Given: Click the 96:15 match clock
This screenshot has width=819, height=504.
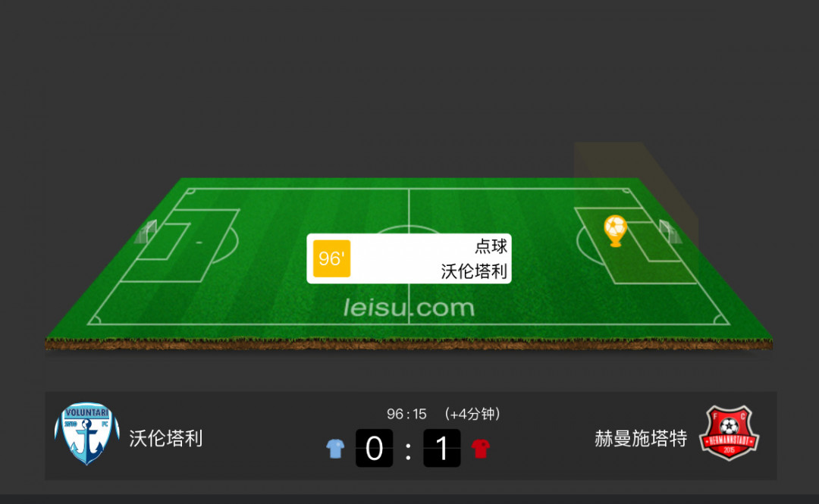Looking at the screenshot, I should click(x=406, y=414).
